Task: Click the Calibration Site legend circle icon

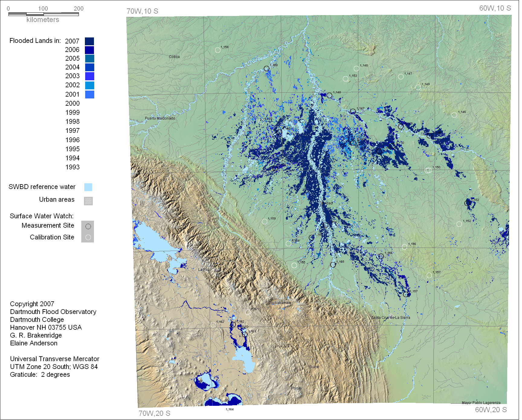Action: 88,238
